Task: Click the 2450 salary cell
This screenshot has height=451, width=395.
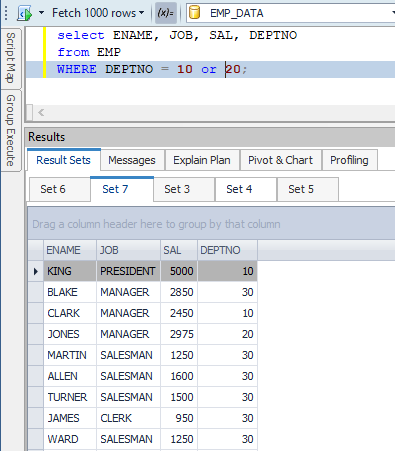Action: click(x=179, y=313)
